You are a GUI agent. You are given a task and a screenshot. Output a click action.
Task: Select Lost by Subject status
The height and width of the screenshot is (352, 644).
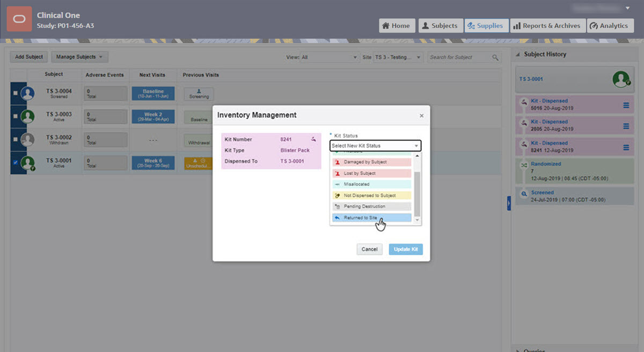tap(371, 173)
